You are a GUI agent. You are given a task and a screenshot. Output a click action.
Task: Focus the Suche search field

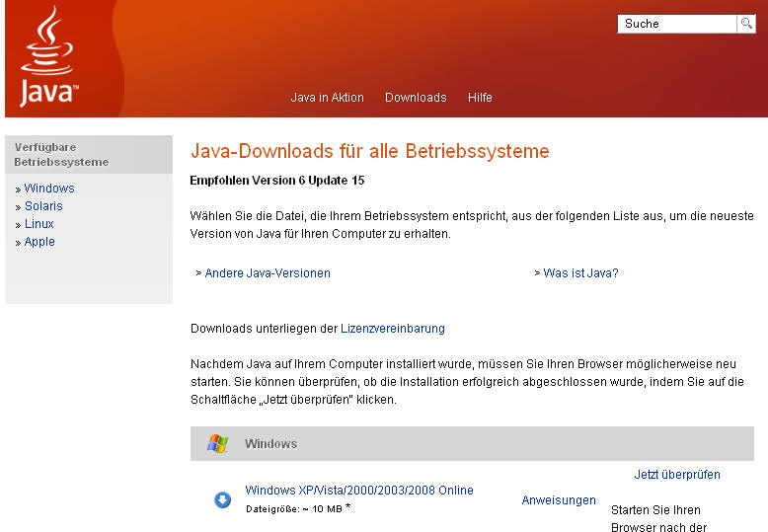click(x=676, y=24)
